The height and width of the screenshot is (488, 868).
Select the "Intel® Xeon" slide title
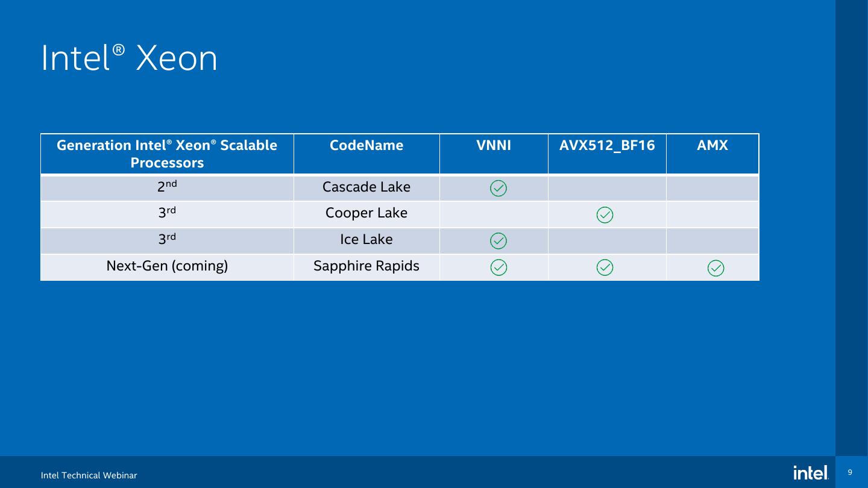129,59
